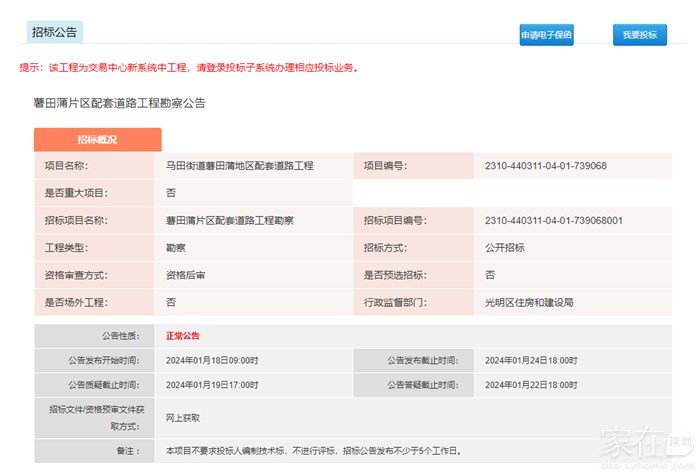This screenshot has height=472, width=700.
Task: Click query deadline 2024年01月19日17:00时
Action: (212, 384)
